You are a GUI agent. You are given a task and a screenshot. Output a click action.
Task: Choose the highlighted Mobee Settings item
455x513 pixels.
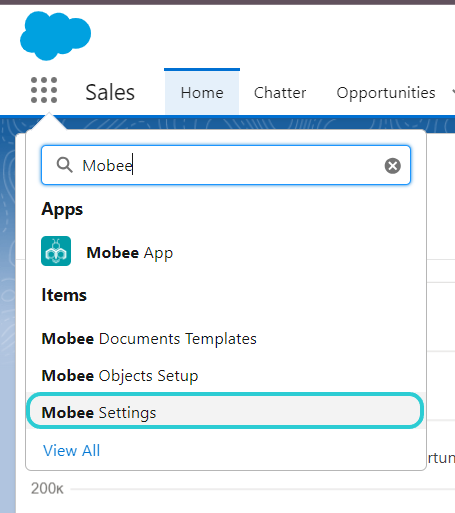[225, 411]
